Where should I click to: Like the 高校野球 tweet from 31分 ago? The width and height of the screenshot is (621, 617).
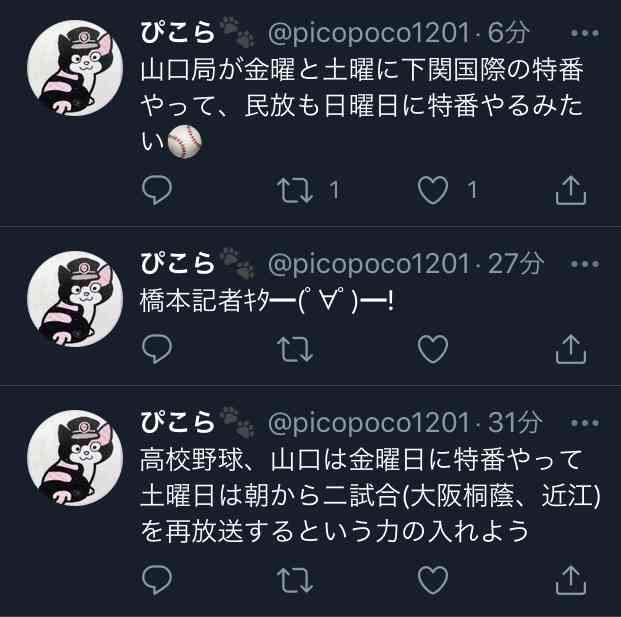click(x=432, y=581)
